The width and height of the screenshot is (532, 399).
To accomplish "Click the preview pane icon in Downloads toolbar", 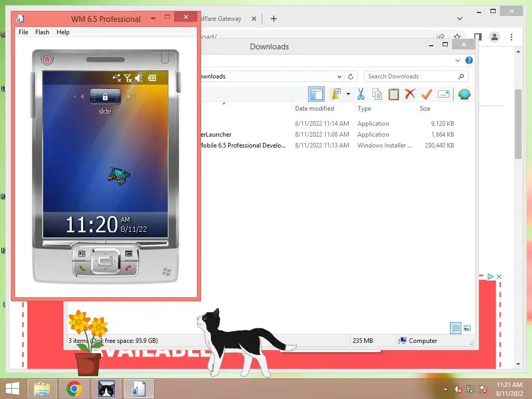I will pyautogui.click(x=316, y=94).
